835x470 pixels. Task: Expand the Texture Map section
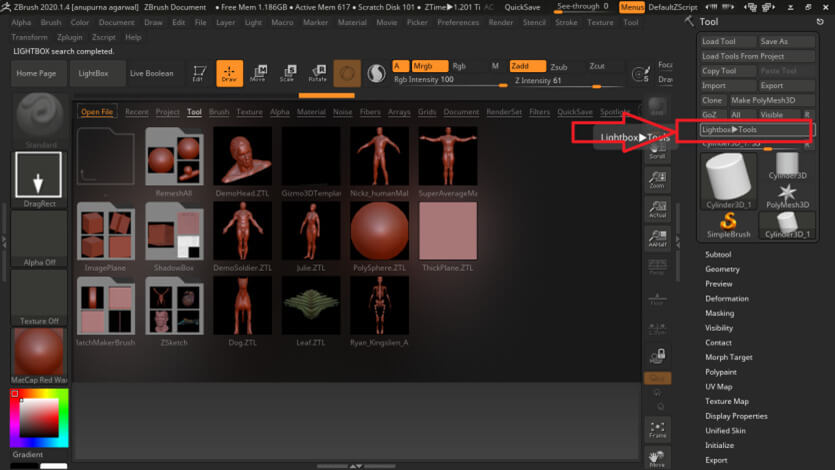[x=727, y=401]
